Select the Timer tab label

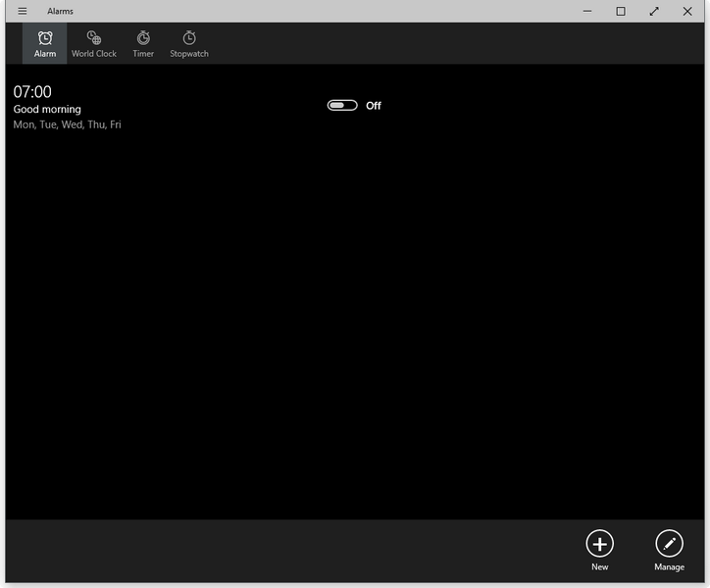tap(143, 54)
